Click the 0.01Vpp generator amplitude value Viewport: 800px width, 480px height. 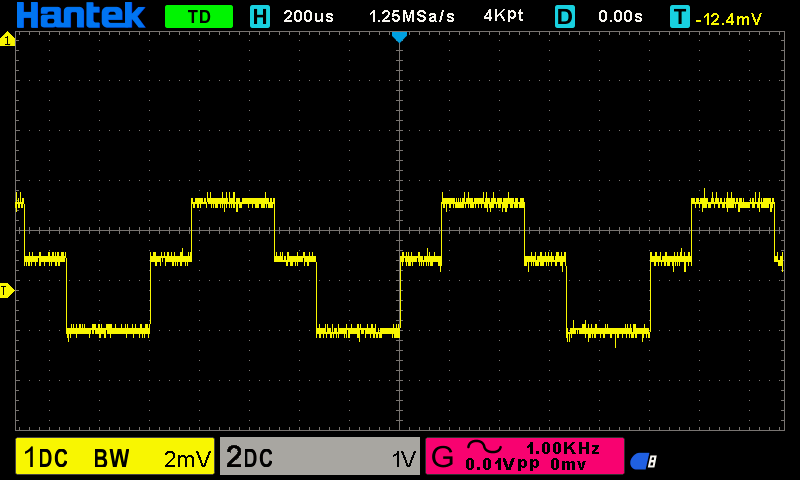pos(502,464)
